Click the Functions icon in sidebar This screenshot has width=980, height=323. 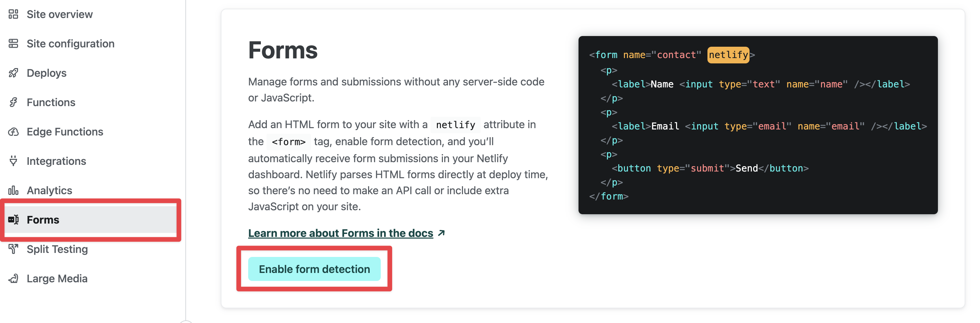(13, 102)
